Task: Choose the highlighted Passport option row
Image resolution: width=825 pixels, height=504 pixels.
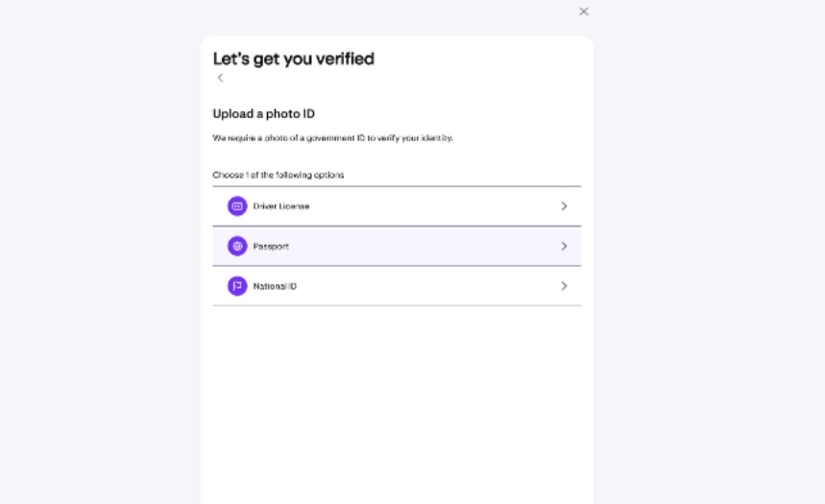Action: (x=397, y=246)
